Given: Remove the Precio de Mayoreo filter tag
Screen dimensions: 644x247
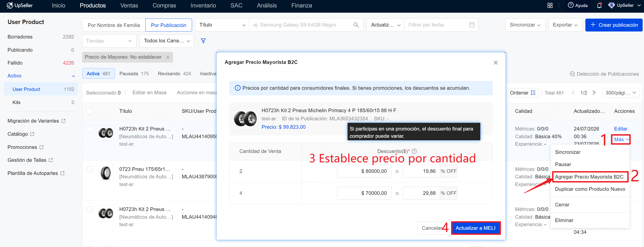Looking at the screenshot, I should coord(168,57).
